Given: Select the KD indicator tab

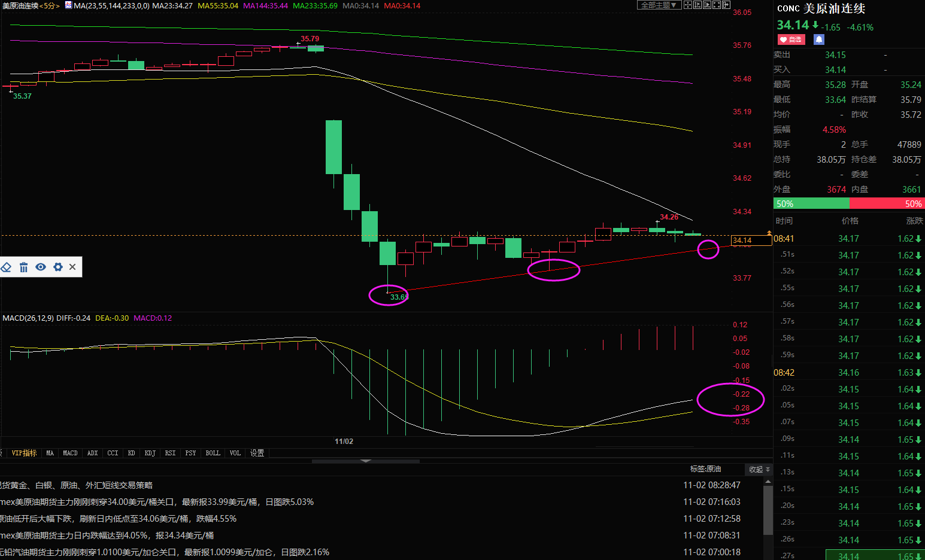Looking at the screenshot, I should pos(131,453).
